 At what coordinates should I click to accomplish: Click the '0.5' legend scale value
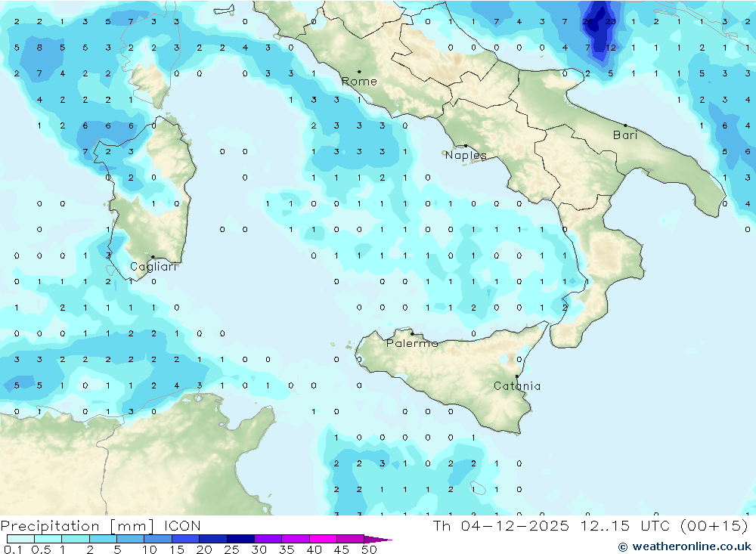[x=41, y=549]
